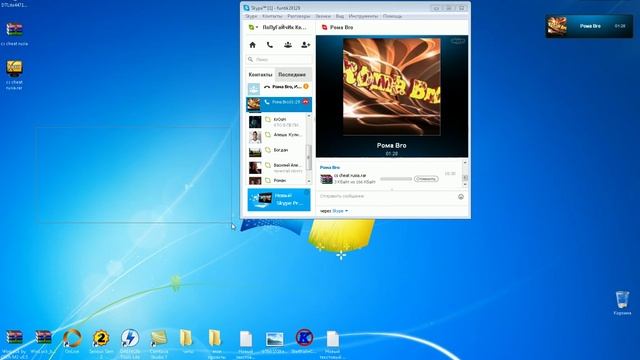Image resolution: width=640 pixels, height=360 pixels.
Task: Click the Skype Premium promo banner
Action: click(x=279, y=200)
